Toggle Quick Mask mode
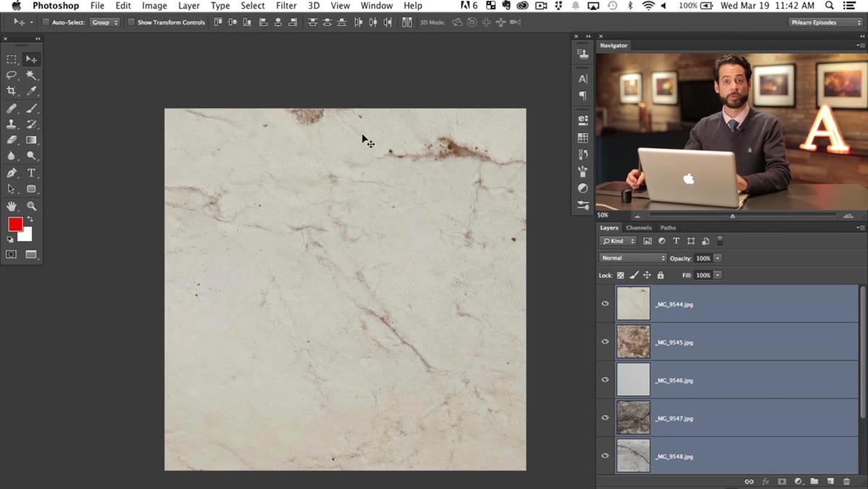Image resolution: width=868 pixels, height=489 pixels. click(12, 255)
